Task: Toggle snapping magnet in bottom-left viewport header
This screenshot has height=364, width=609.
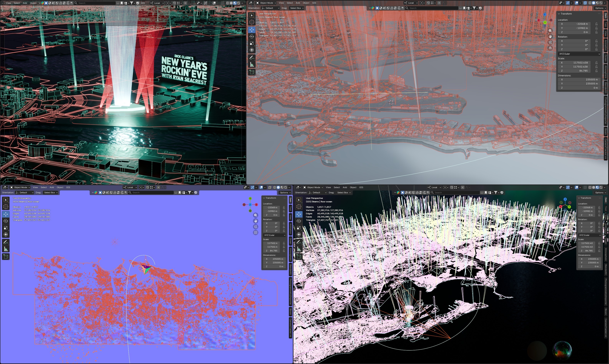Action: 147,187
